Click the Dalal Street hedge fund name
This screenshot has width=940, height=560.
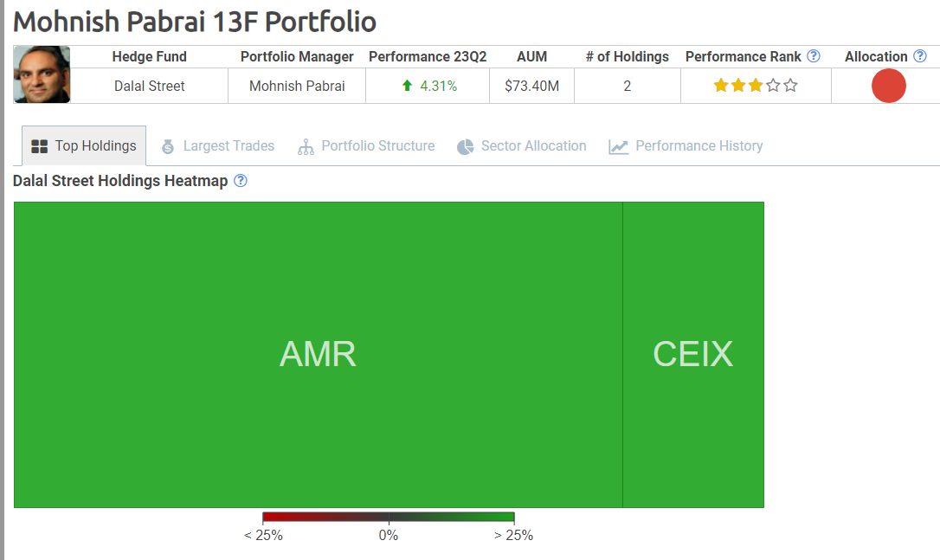[149, 86]
